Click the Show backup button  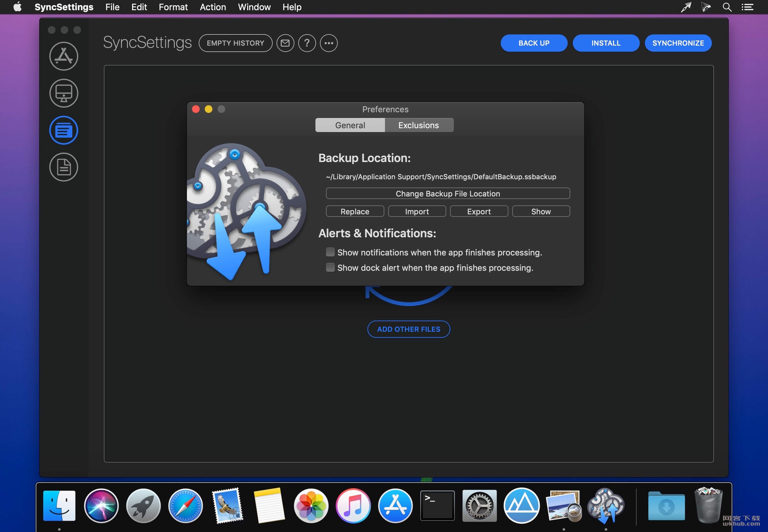(541, 211)
